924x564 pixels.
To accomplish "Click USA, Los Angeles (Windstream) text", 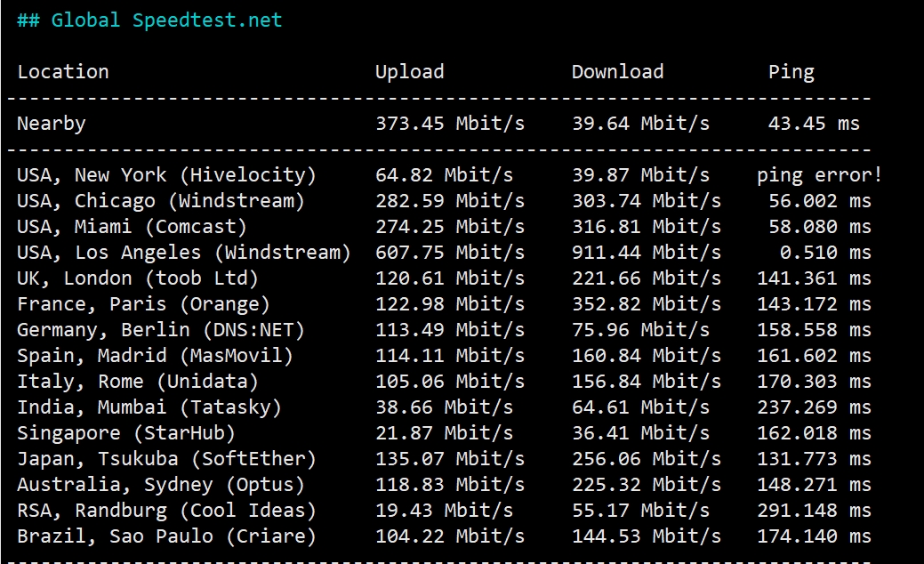I will point(184,253).
